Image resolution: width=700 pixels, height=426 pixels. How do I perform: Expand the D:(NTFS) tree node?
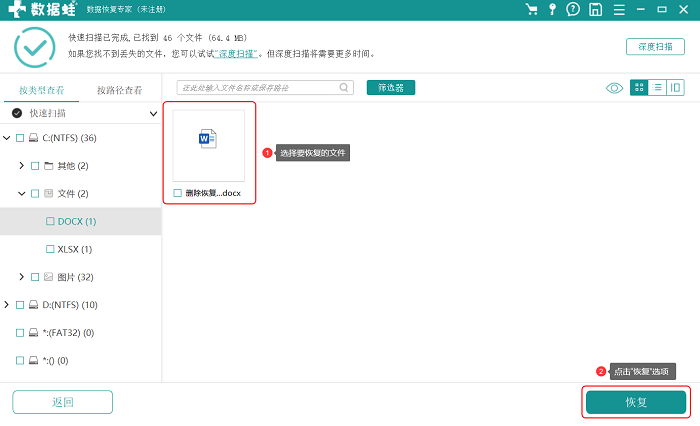click(7, 305)
